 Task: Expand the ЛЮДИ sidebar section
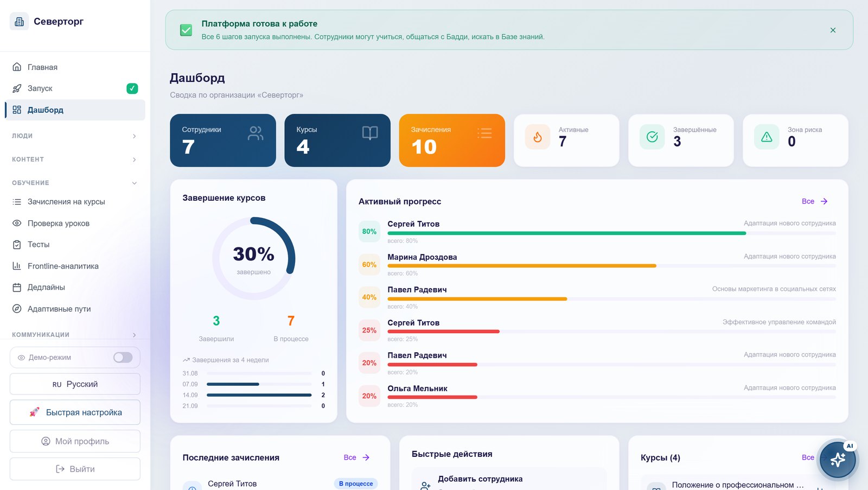click(x=75, y=136)
